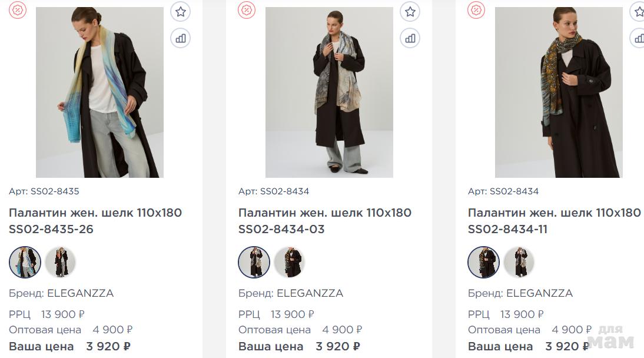Screen dimensions: 644x358
Task: Favorite the SS02-8434-03 scarf with star
Action: pos(410,11)
